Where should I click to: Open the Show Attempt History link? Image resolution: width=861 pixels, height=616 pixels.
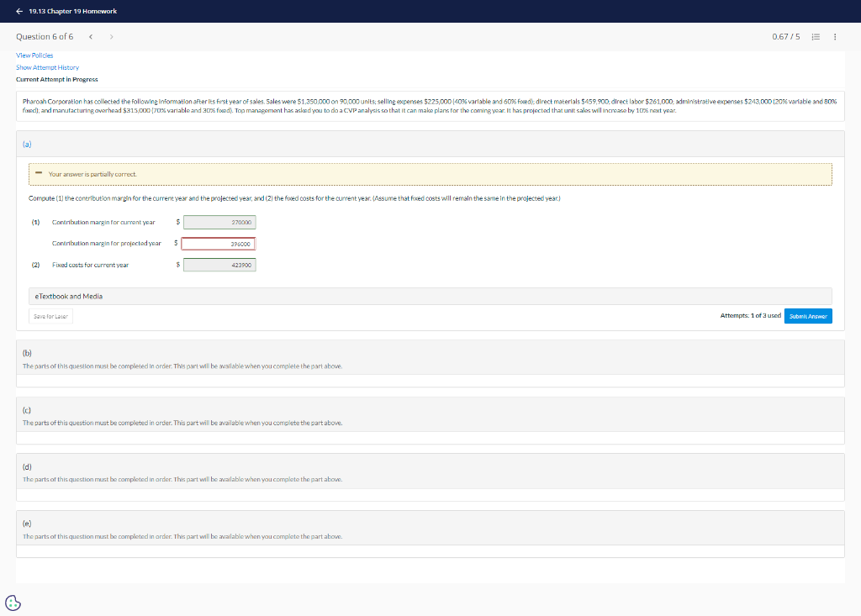pos(47,67)
